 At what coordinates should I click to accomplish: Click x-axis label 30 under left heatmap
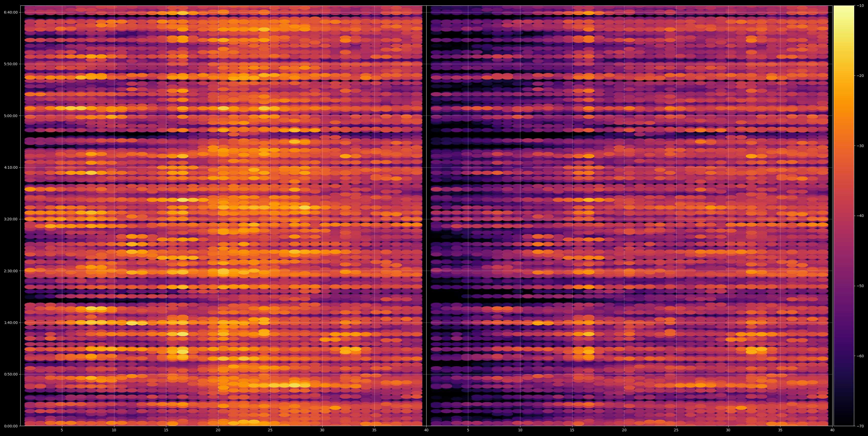coord(322,430)
